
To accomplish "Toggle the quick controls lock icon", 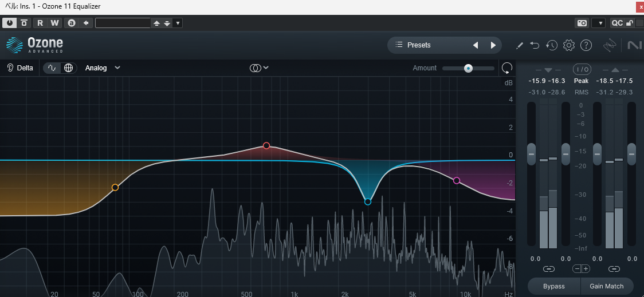I will pos(629,23).
